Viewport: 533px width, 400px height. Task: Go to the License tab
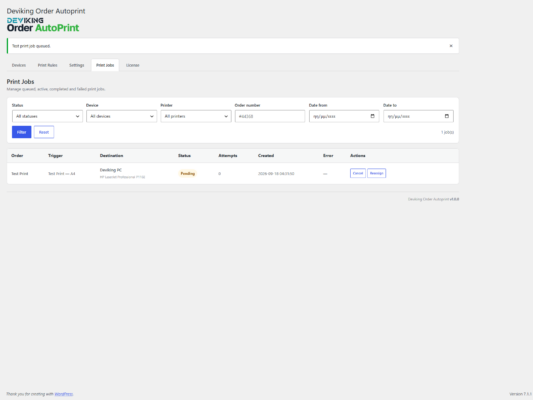click(x=133, y=65)
